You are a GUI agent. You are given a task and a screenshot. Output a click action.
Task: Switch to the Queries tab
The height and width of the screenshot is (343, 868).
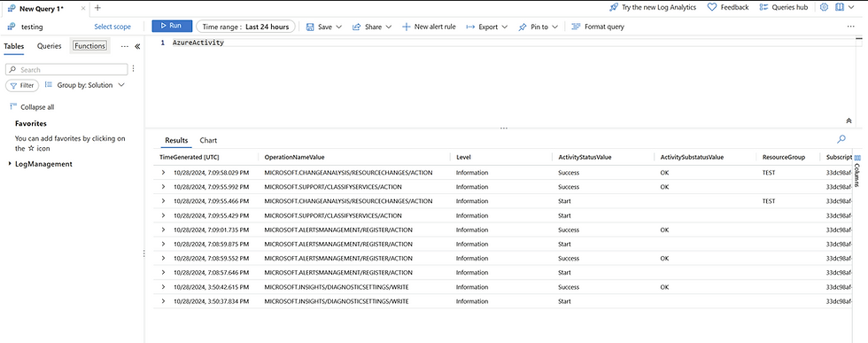(x=50, y=46)
